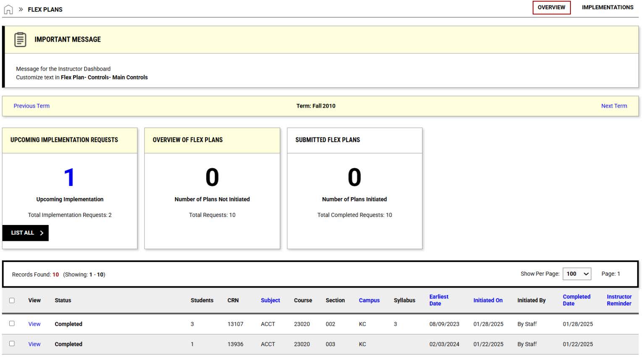The image size is (644, 357).
Task: Switch to the Implementations tab
Action: pos(607,7)
